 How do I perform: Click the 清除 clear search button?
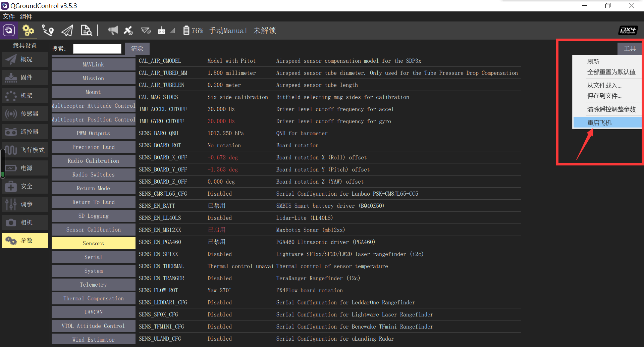point(137,49)
